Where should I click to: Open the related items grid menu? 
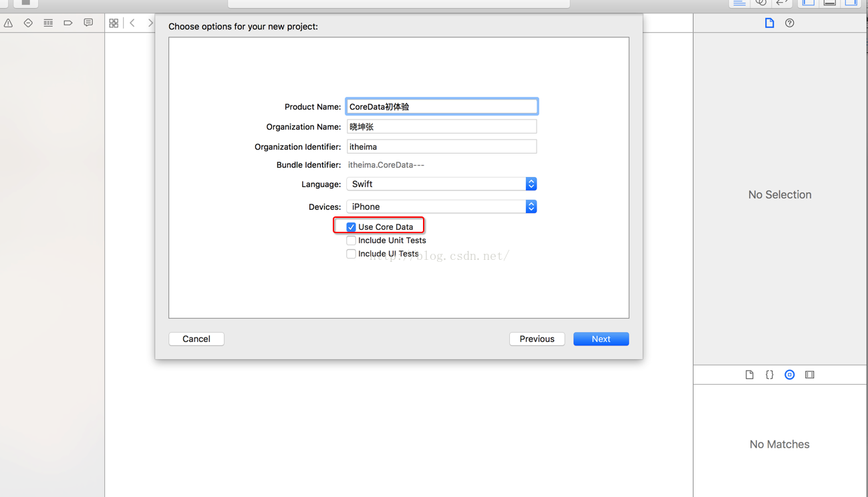[x=114, y=23]
